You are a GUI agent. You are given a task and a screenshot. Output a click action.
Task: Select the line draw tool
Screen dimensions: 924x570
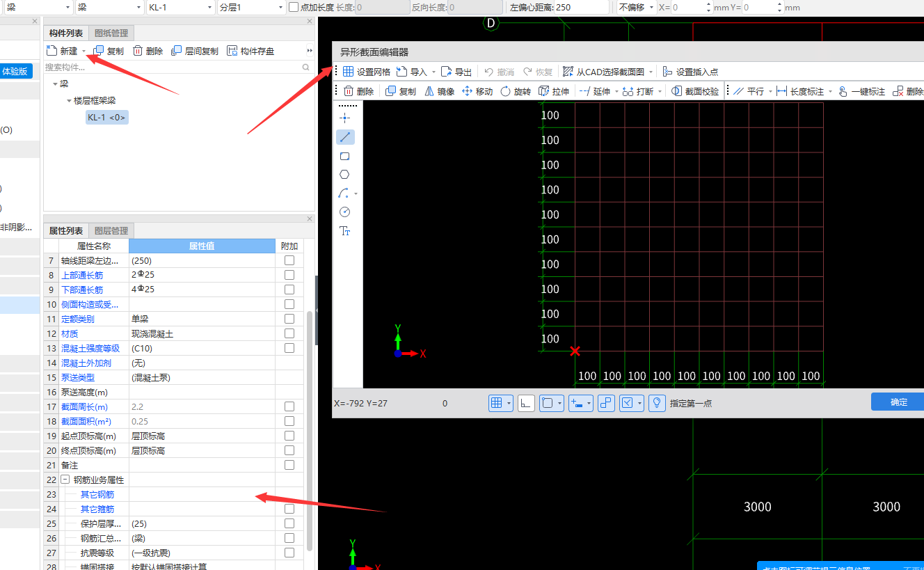pyautogui.click(x=344, y=137)
